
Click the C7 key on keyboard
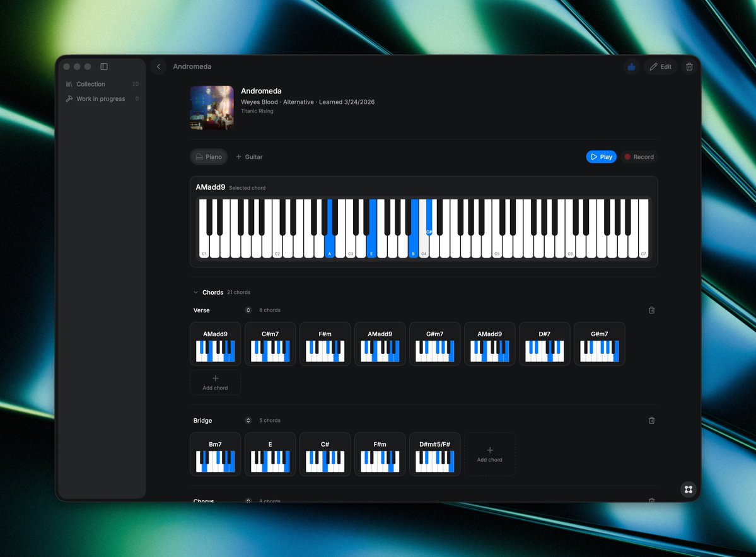[x=643, y=247]
